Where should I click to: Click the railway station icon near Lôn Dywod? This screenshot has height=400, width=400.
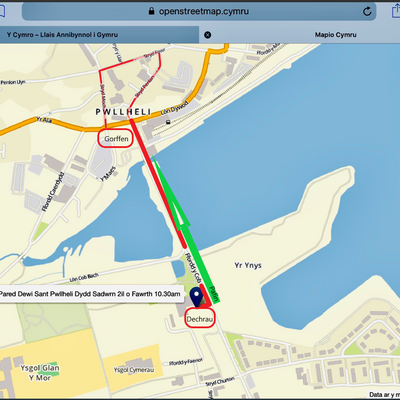click(x=169, y=122)
